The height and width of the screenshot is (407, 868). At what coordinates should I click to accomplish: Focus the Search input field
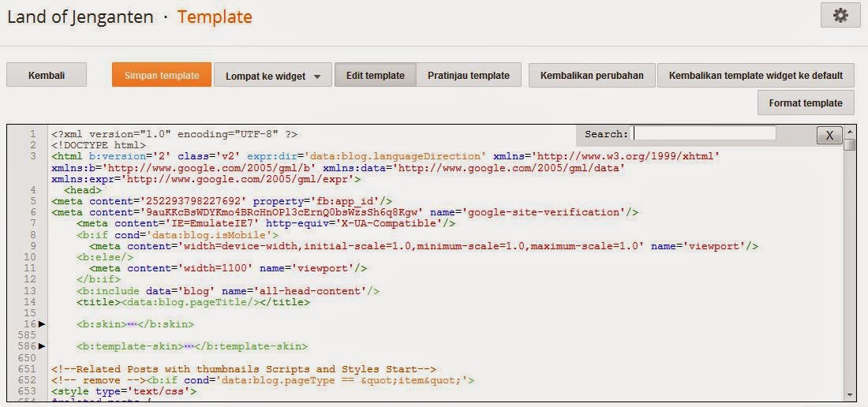click(x=704, y=134)
